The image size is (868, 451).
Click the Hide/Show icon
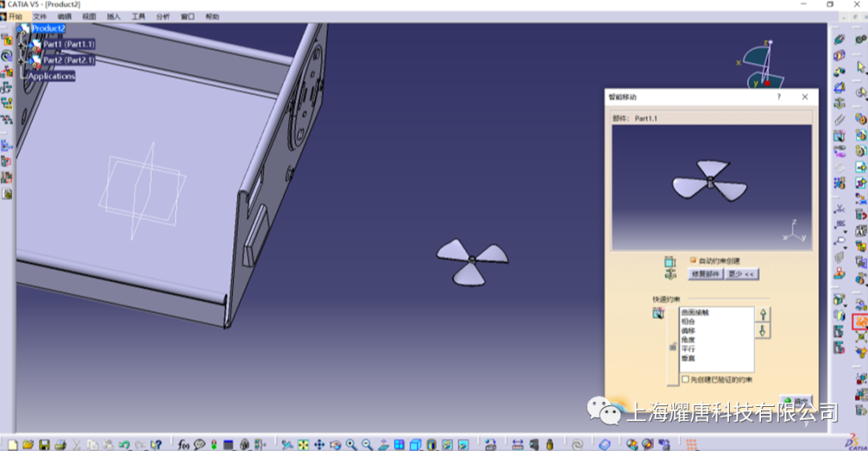pyautogui.click(x=448, y=445)
